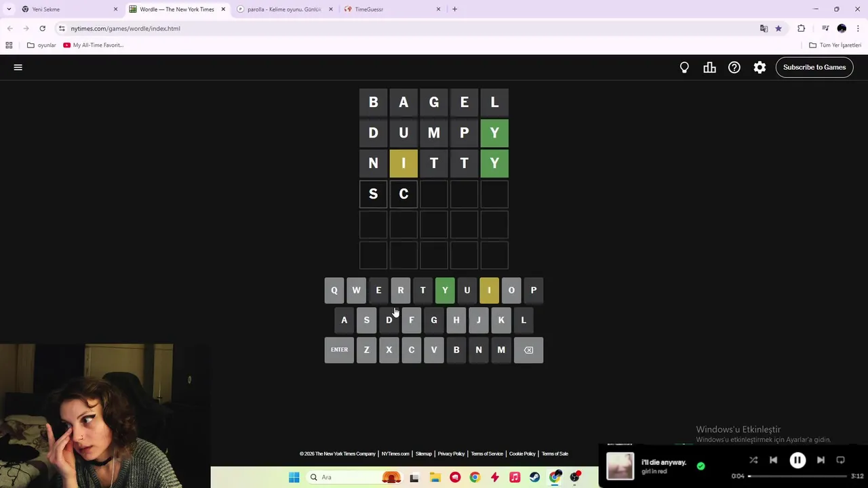Tap the H key on the Wordle keyboard

click(x=456, y=320)
